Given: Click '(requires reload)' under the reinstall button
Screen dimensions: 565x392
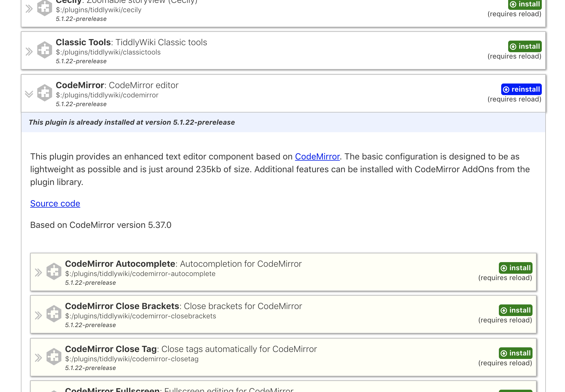Looking at the screenshot, I should tap(515, 99).
